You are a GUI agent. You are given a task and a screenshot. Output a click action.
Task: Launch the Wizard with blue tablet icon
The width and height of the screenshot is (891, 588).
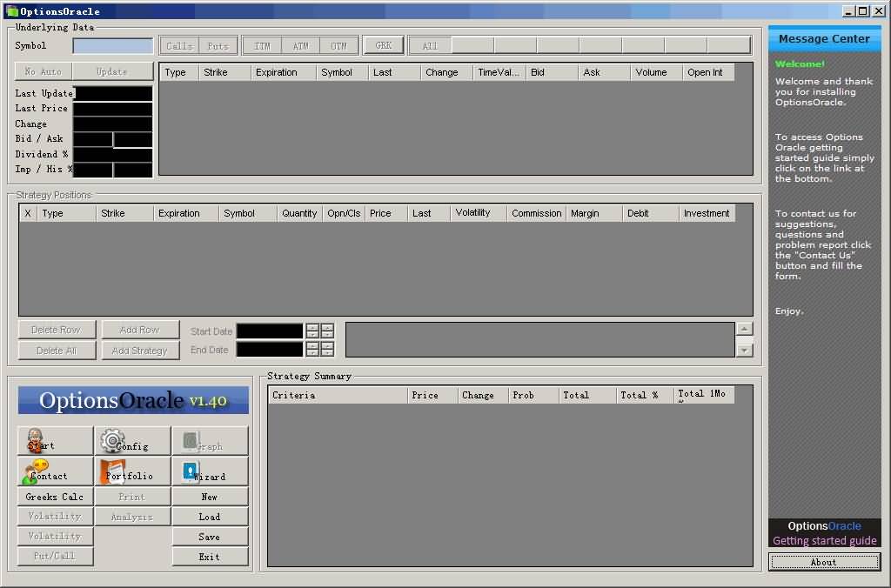point(210,471)
